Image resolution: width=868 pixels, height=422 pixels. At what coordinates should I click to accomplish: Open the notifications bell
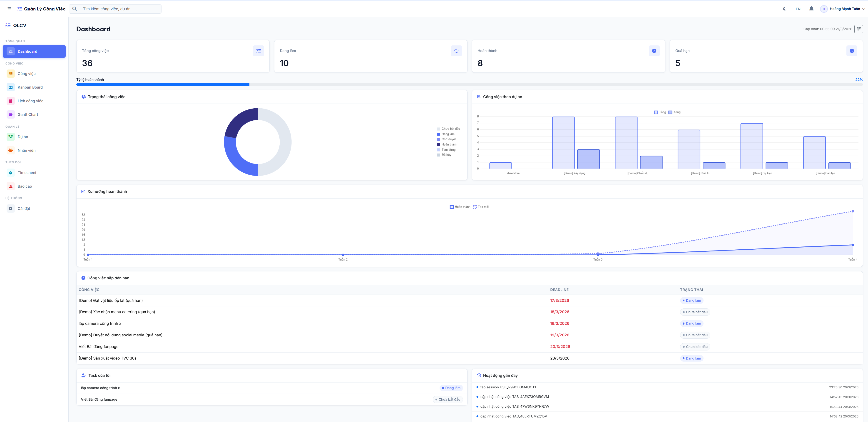(x=811, y=9)
